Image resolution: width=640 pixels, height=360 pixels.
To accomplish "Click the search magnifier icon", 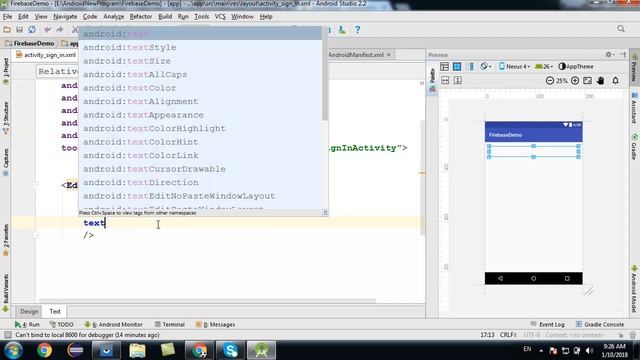I will point(621,29).
